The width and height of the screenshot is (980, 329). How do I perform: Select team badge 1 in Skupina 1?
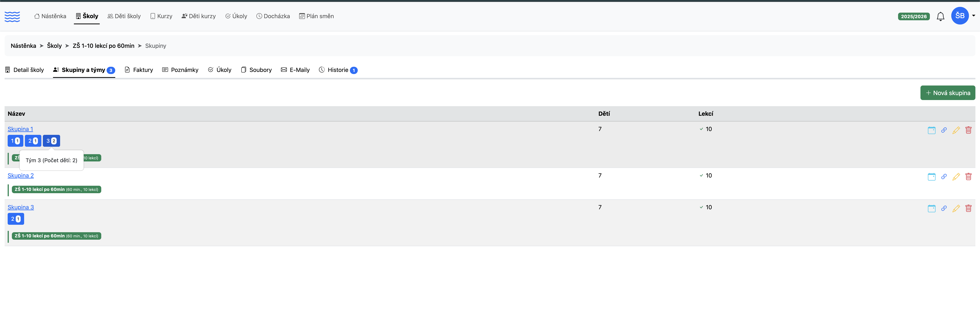(x=15, y=141)
